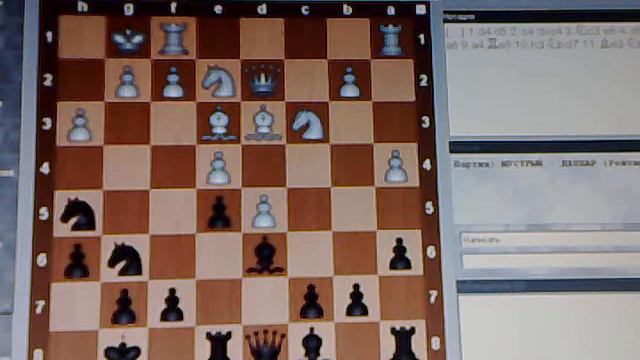The width and height of the screenshot is (640, 360).
Task: Select the black queen on d8
Action: tap(266, 345)
